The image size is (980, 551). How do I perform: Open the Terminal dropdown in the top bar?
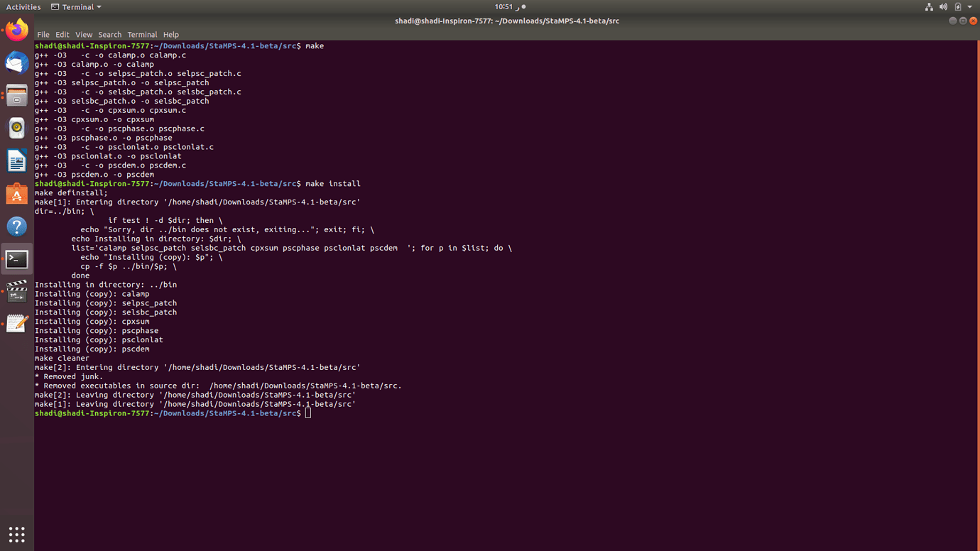(76, 6)
